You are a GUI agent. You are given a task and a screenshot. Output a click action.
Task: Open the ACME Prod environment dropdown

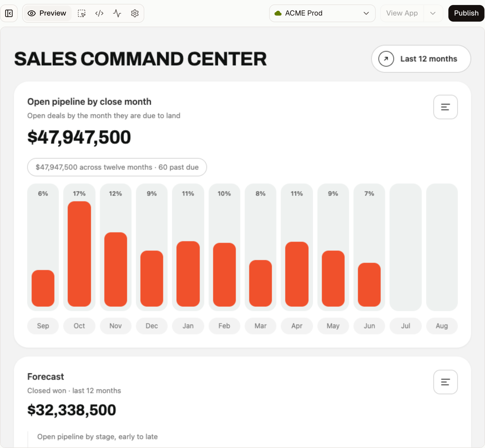pyautogui.click(x=322, y=13)
